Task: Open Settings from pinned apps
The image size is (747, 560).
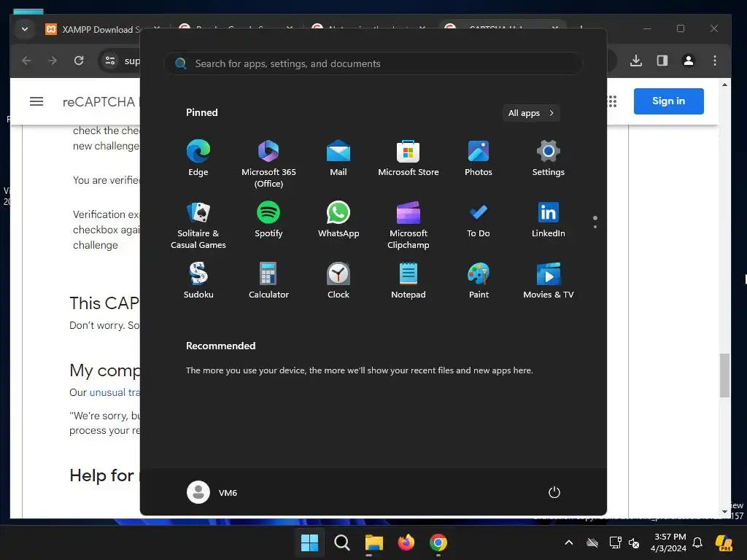Action: pyautogui.click(x=549, y=158)
